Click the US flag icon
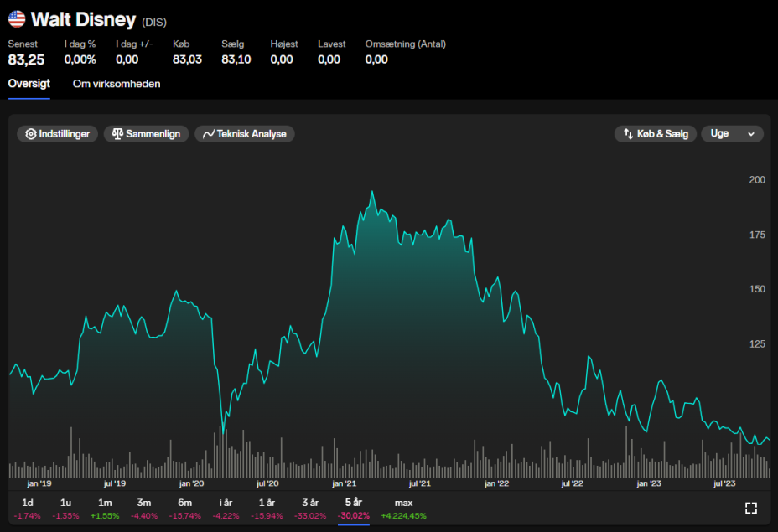 (x=17, y=19)
